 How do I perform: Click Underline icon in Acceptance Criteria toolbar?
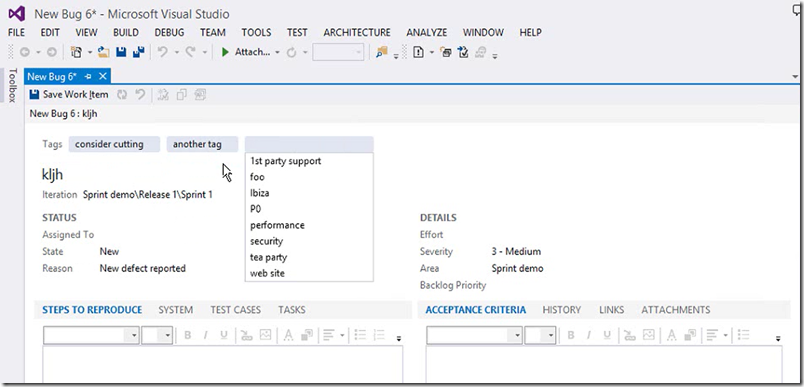point(607,335)
